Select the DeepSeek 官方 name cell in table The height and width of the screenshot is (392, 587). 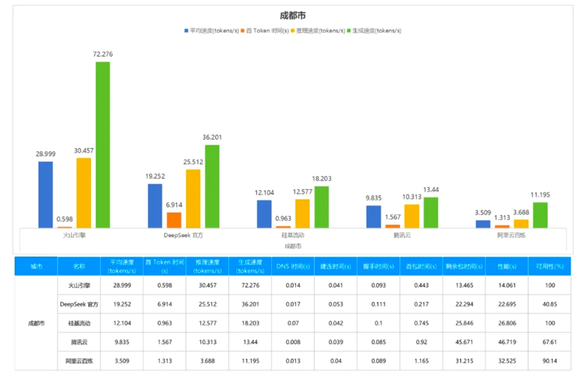79,304
